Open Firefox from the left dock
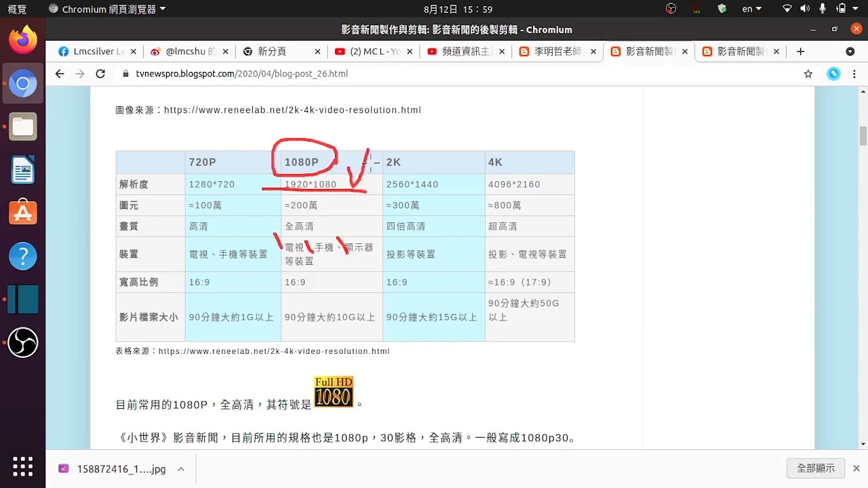 tap(23, 41)
